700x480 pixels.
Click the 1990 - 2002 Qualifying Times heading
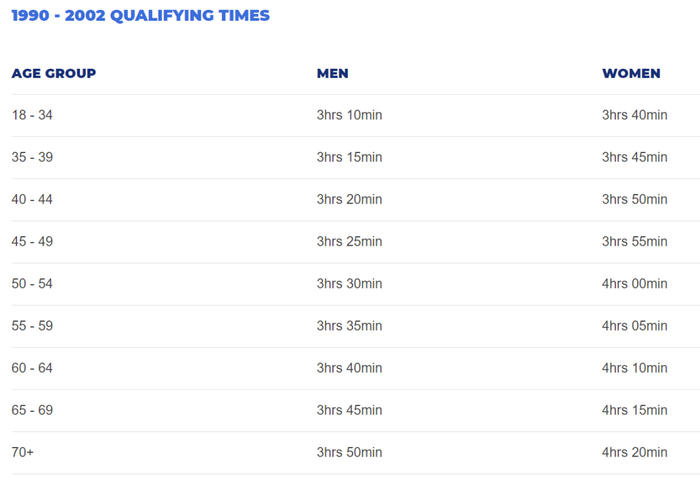(x=140, y=16)
